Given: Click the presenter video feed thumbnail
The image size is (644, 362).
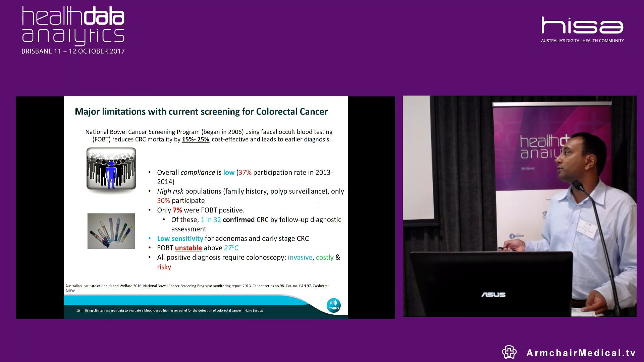Looking at the screenshot, I should click(519, 206).
